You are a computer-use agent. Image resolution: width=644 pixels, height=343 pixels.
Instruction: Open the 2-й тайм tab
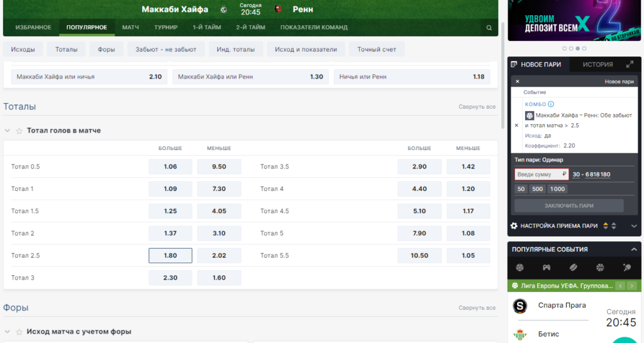click(x=250, y=28)
